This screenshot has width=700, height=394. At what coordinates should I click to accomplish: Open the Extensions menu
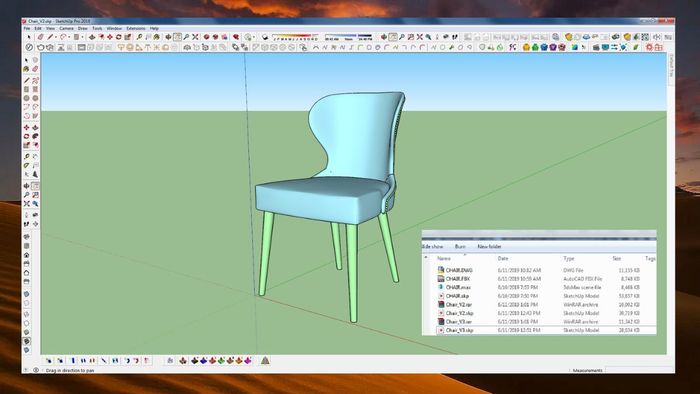coord(136,28)
